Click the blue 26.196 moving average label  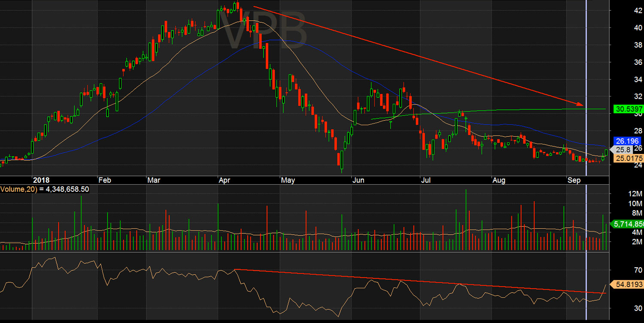tap(627, 141)
